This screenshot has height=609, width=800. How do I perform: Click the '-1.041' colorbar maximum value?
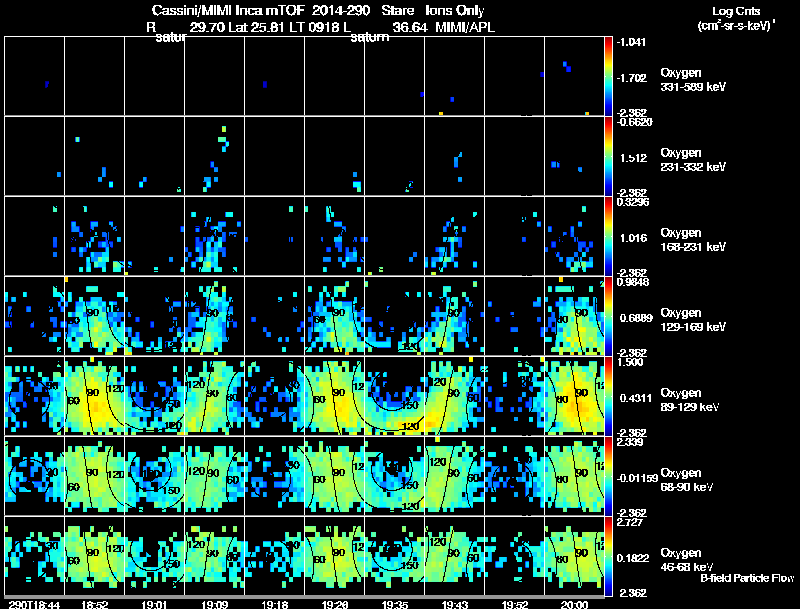(631, 42)
